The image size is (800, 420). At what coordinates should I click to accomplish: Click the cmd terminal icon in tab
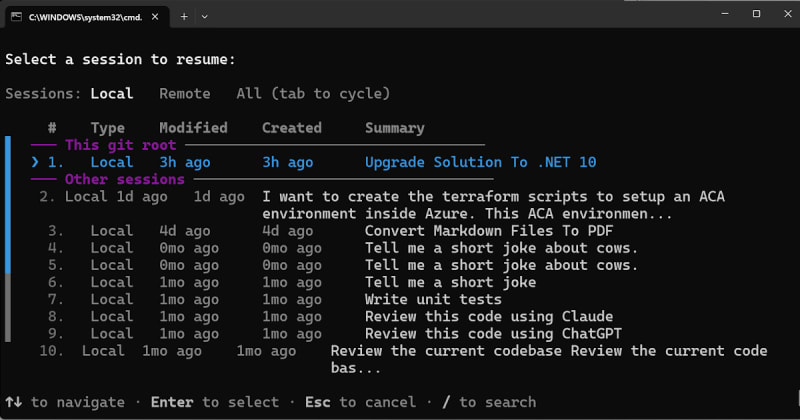pyautogui.click(x=17, y=16)
